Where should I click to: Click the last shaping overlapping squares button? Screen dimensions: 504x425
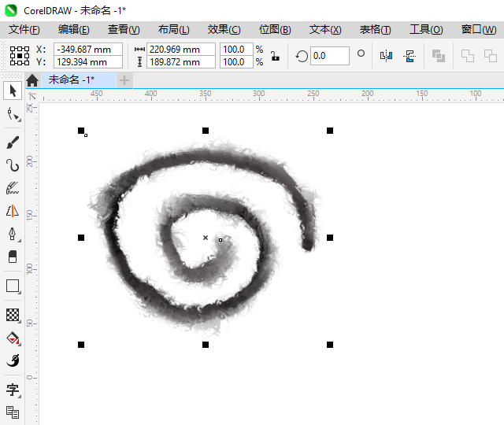click(491, 56)
